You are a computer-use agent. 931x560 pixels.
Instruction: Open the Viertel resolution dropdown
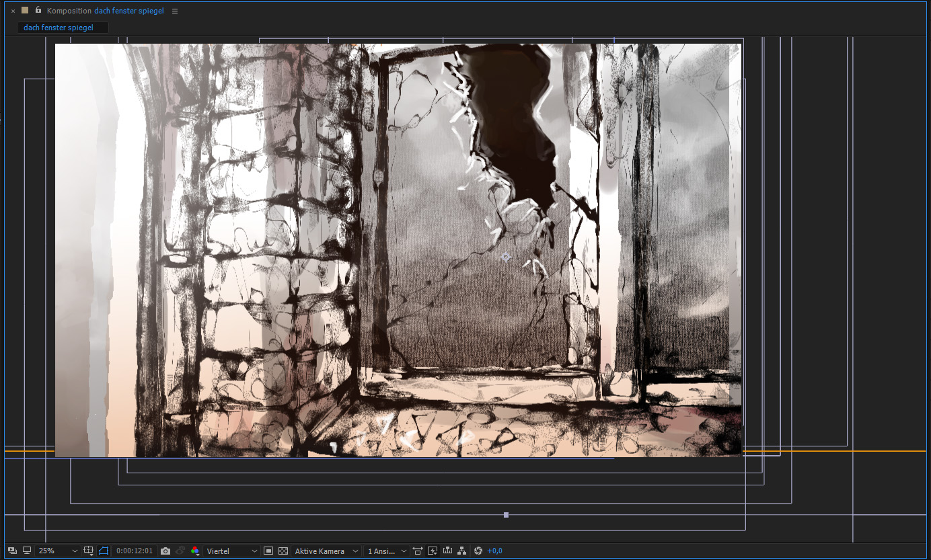[x=232, y=551]
